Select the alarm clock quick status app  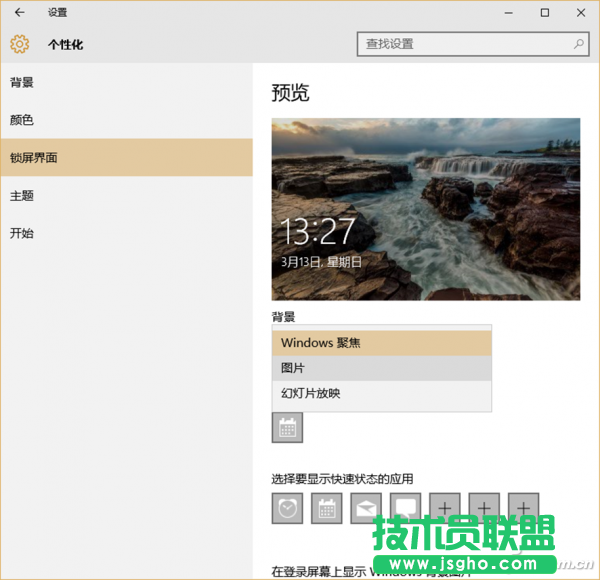tap(287, 508)
